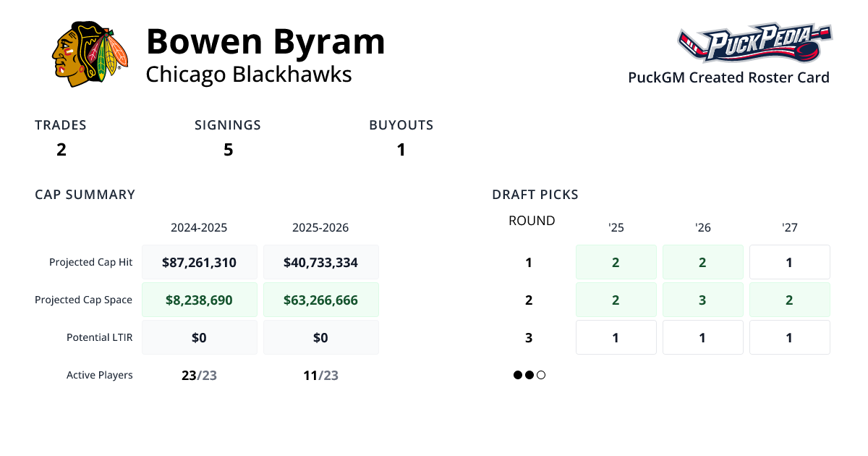
Task: Select the second pagination dot
Action: click(529, 375)
